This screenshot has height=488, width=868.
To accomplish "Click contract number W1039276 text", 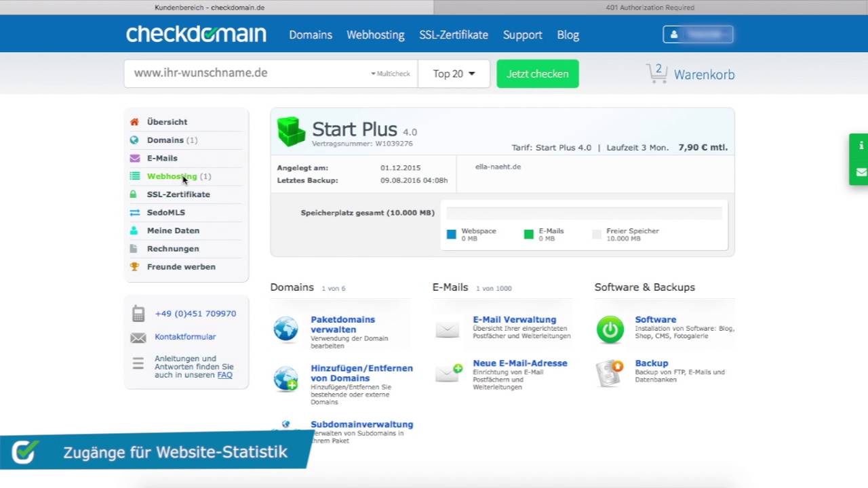I will (x=393, y=144).
